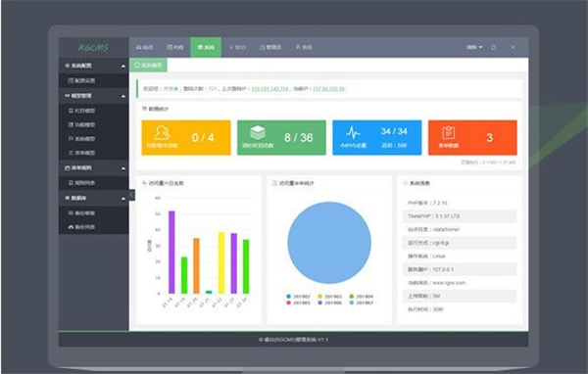
Task: Click the Linux operating system row
Action: 460,256
